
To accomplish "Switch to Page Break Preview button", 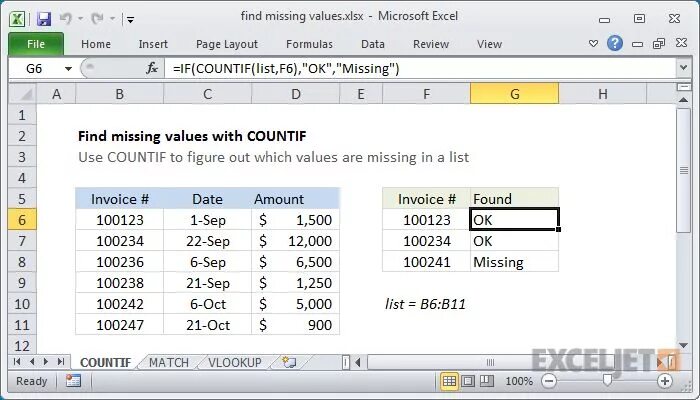I will [487, 381].
